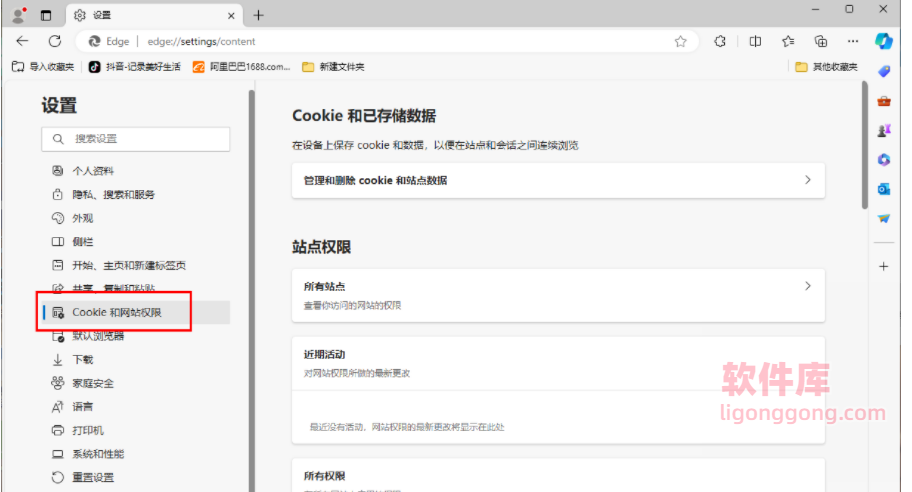Open the 导入收藏夹 bookmark

[x=43, y=67]
